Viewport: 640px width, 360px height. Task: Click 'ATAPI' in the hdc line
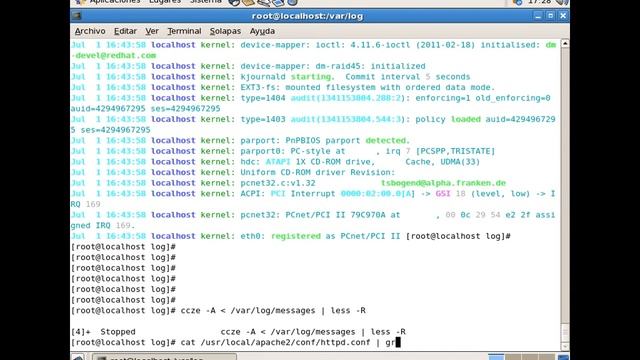click(278, 162)
